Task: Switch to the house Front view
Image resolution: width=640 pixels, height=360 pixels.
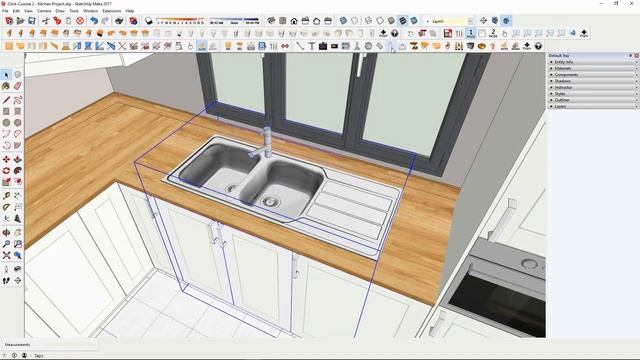Action: tap(294, 20)
